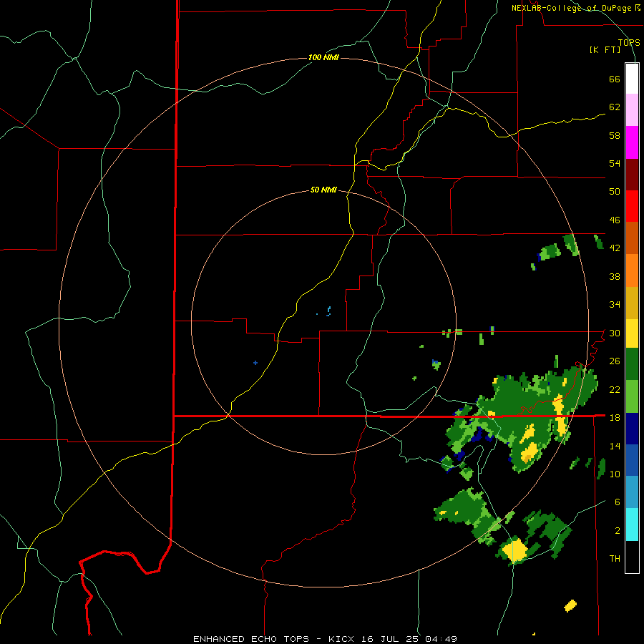The height and width of the screenshot is (644, 644).
Task: Click the 100 NMI range ring label
Action: click(x=323, y=57)
